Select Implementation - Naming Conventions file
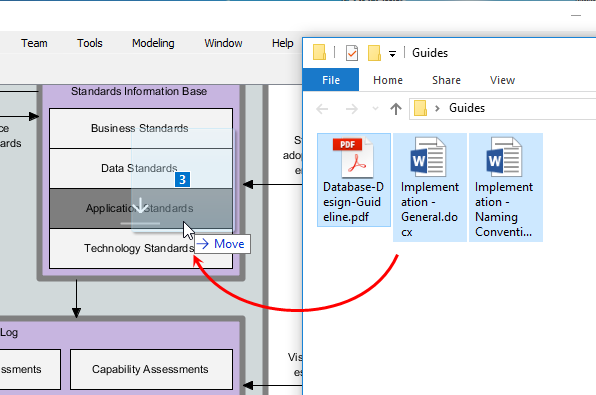The width and height of the screenshot is (596, 395). 506,187
